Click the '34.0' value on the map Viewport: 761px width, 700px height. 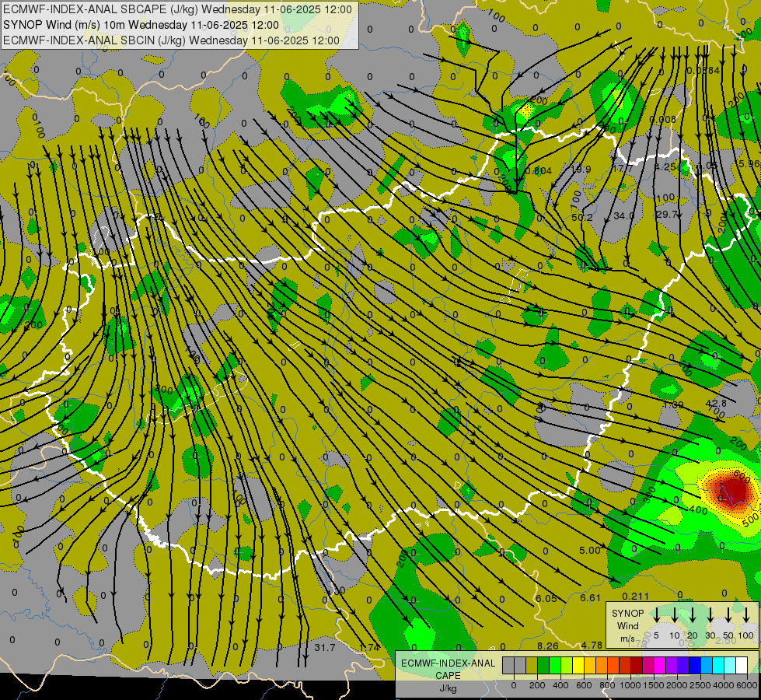pos(623,215)
